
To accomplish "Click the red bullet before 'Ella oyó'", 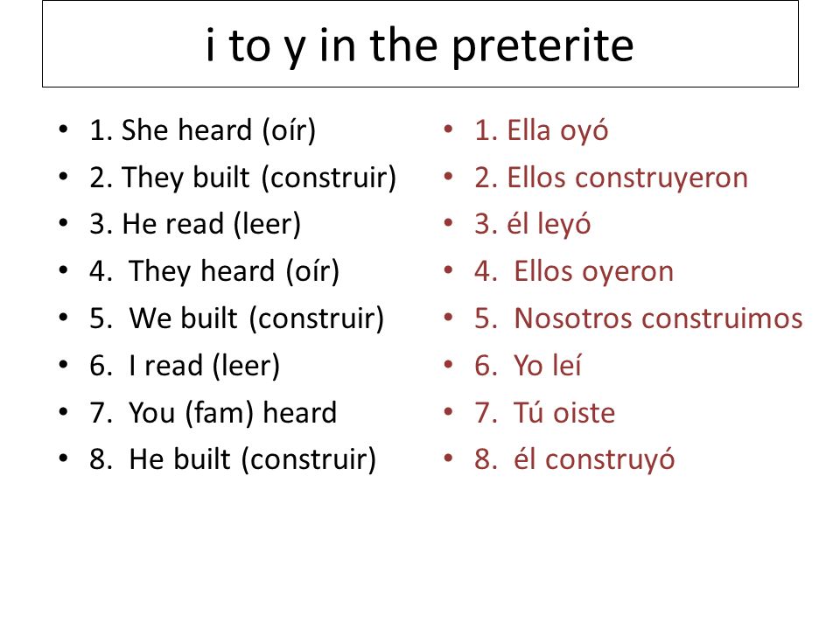I will point(448,129).
